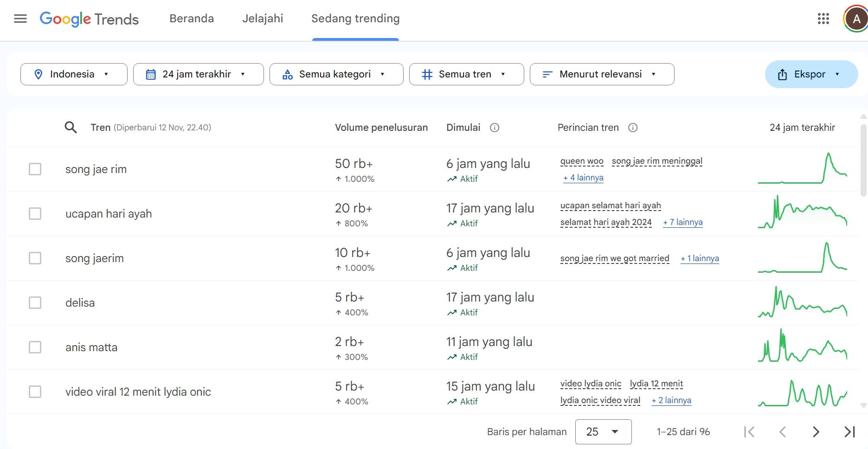Open lydia 12 menit related query
The image size is (868, 449).
click(x=656, y=384)
